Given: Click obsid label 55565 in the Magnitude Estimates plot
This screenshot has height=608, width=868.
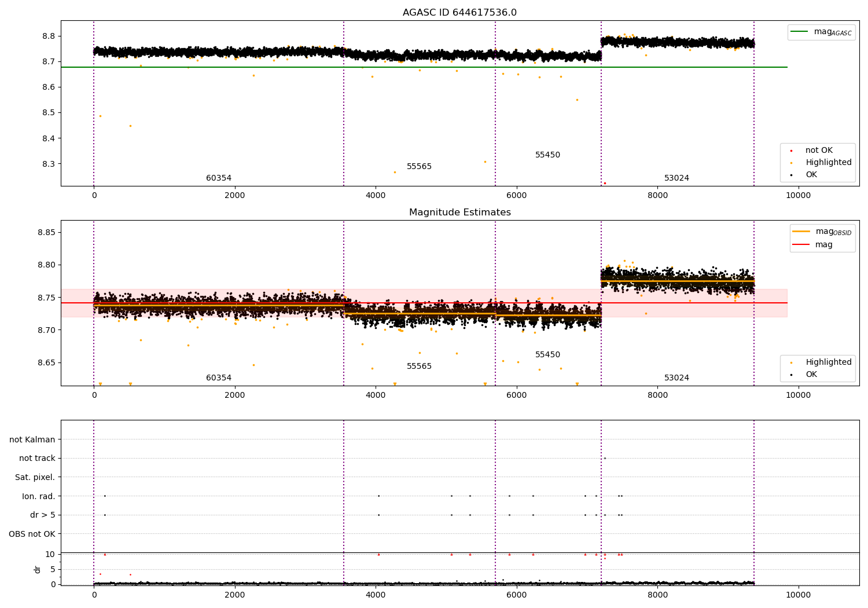Looking at the screenshot, I should click(419, 367).
